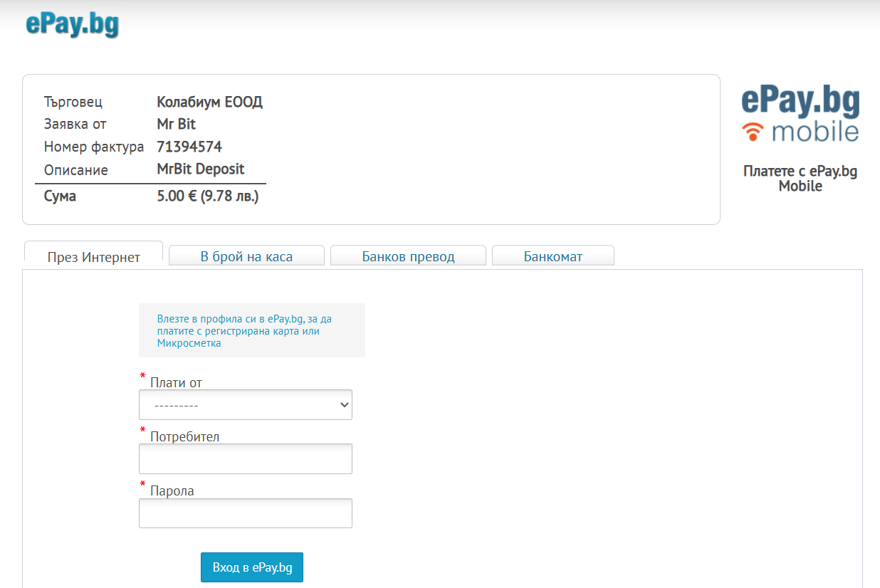Image resolution: width=880 pixels, height=588 pixels.
Task: Click the Търговец label
Action: [x=73, y=102]
